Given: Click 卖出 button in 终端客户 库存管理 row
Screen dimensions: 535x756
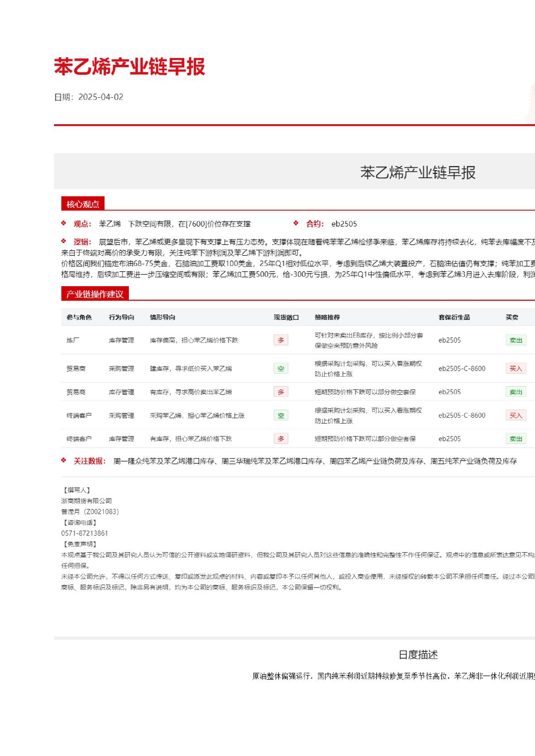Looking at the screenshot, I should coord(516,439).
